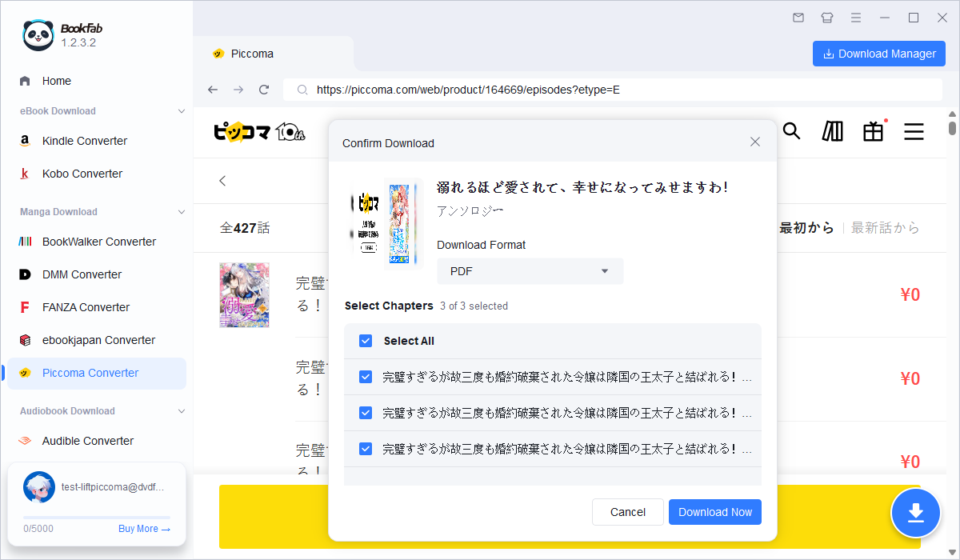Sort episodes by 最新話から
Image resolution: width=960 pixels, height=560 pixels.
pyautogui.click(x=886, y=228)
